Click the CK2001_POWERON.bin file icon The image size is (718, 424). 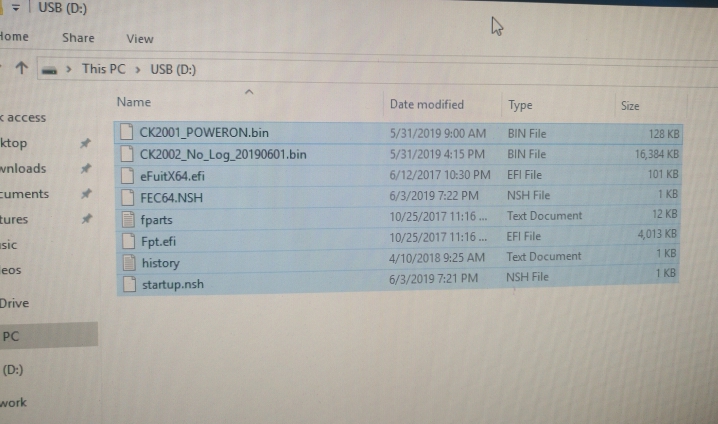127,132
